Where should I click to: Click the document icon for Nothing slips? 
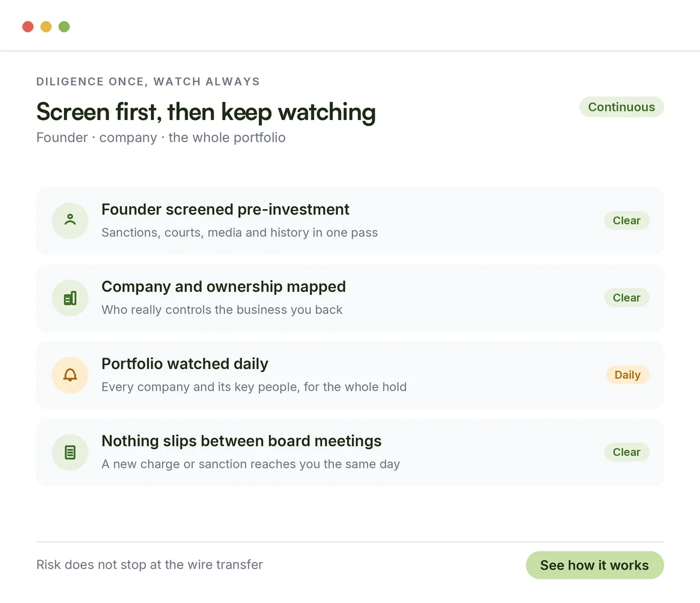[x=70, y=452]
